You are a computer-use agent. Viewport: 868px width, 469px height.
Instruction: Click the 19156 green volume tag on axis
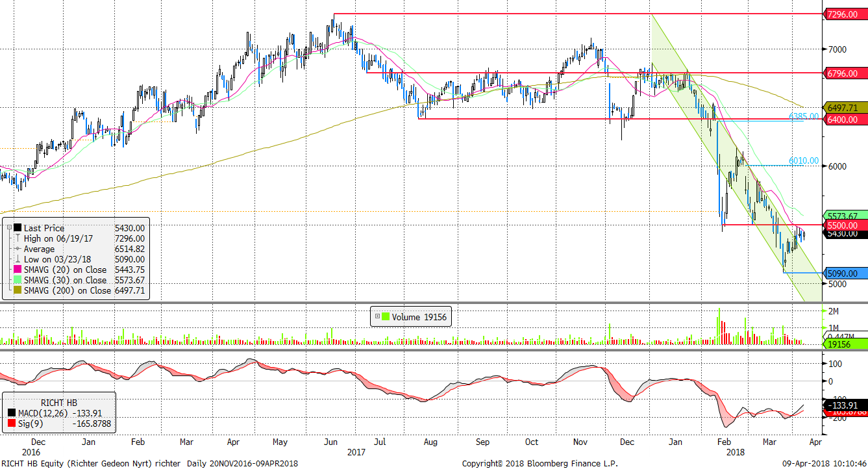coord(844,344)
